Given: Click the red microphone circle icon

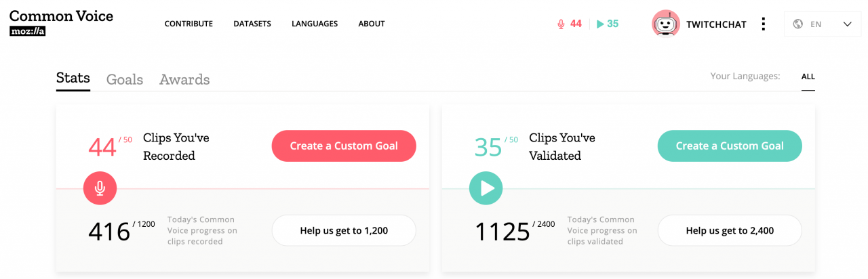Looking at the screenshot, I should click(x=100, y=188).
